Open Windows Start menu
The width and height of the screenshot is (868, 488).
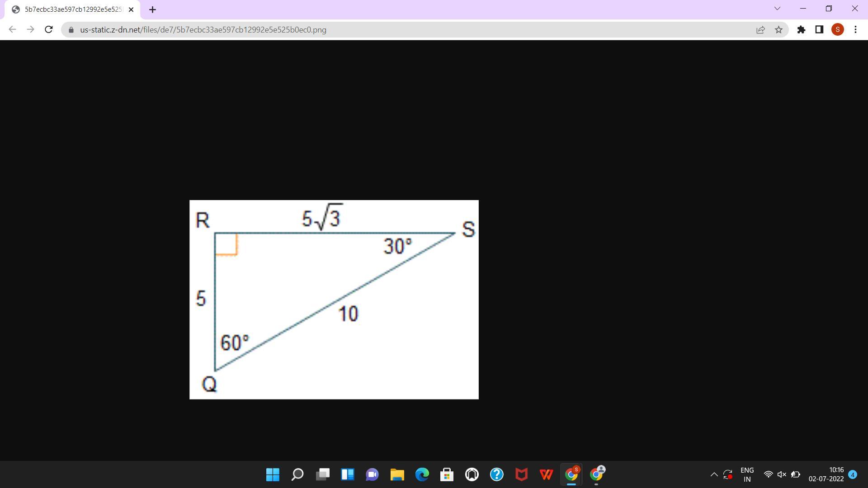[273, 474]
